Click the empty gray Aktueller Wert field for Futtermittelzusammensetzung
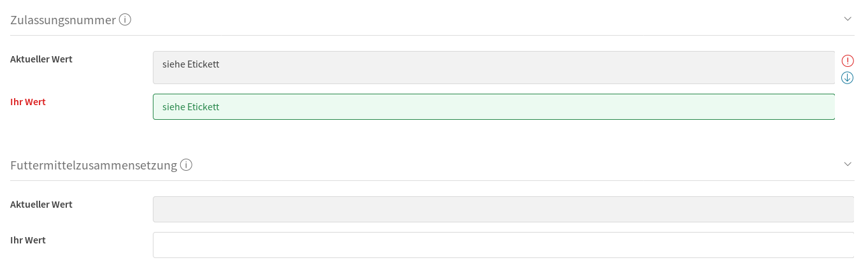Screen dimensions: 868x274 click(503, 209)
